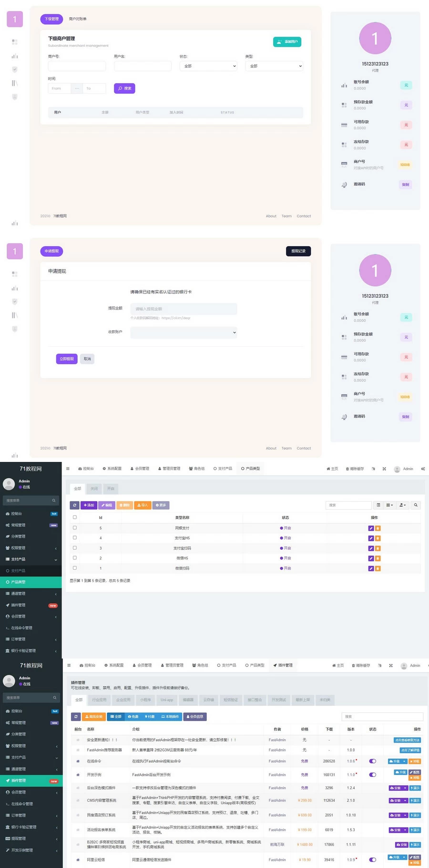This screenshot has width=429, height=868.
Task: Click the edit pencil icon for 网银支付 row
Action: (x=371, y=528)
